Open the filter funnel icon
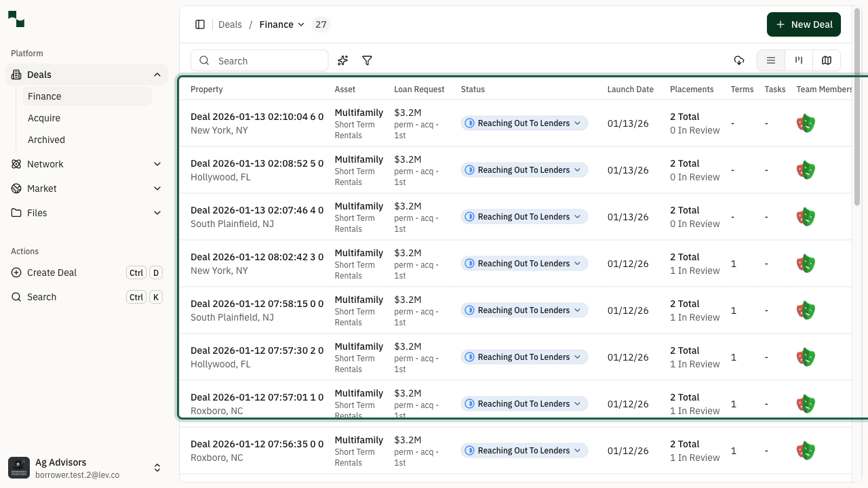868x488 pixels. pyautogui.click(x=367, y=60)
